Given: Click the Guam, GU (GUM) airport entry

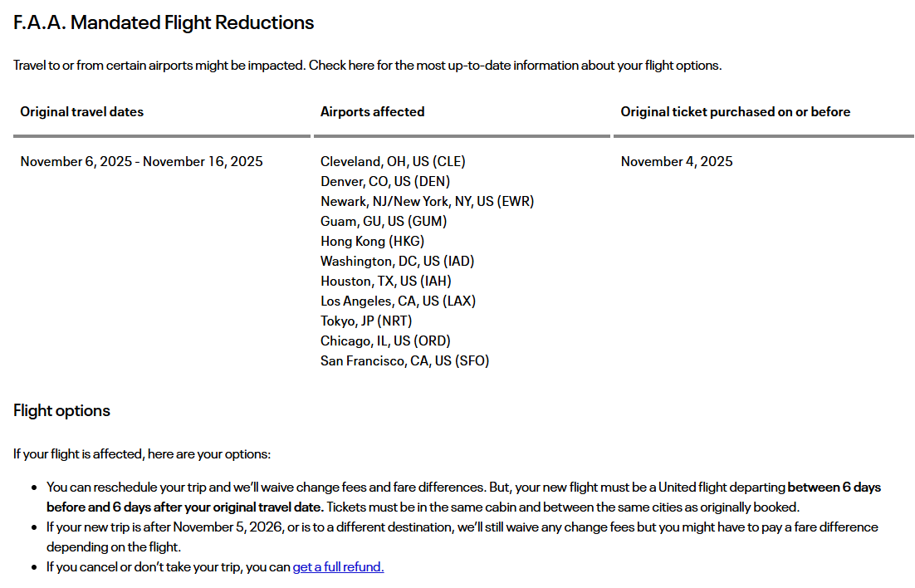Looking at the screenshot, I should (x=384, y=222).
